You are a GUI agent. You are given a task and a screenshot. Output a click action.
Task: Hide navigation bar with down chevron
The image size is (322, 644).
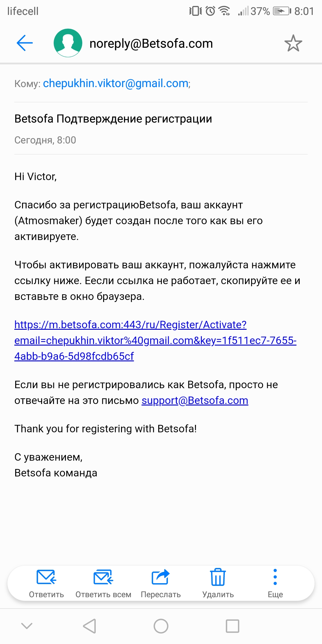point(27,626)
